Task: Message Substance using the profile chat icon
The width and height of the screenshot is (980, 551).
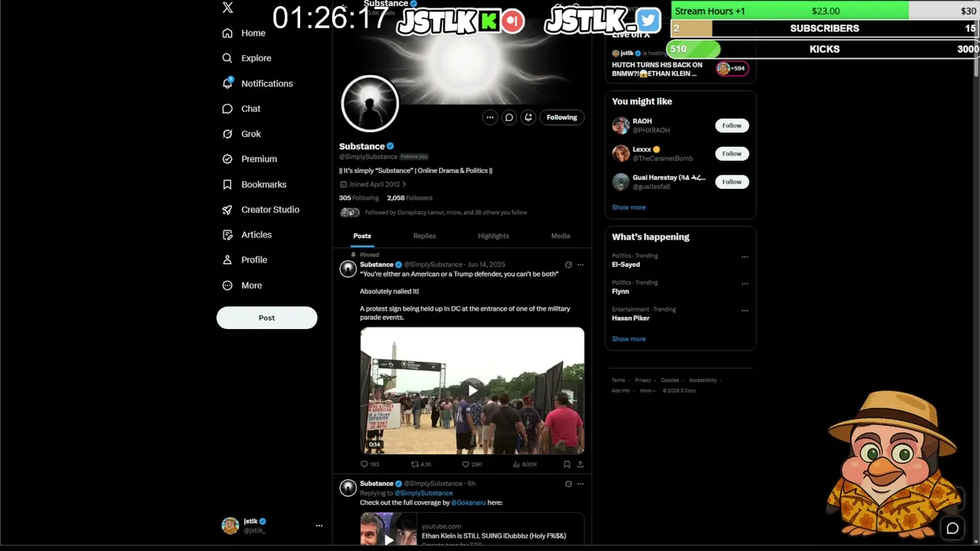Action: click(509, 117)
